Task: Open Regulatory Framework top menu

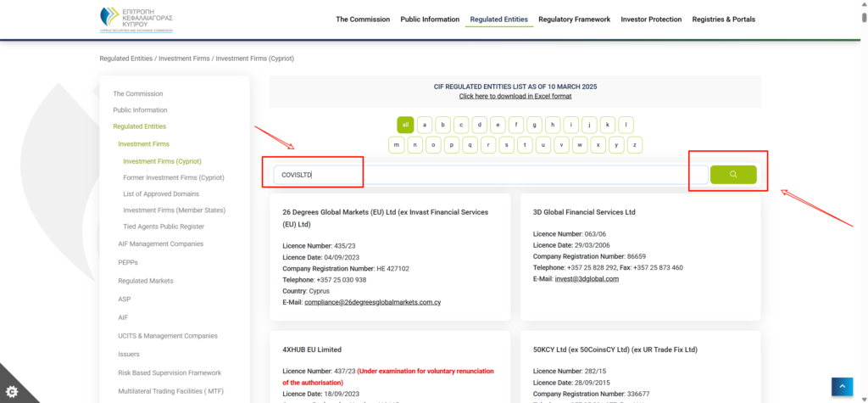Action: 574,20
